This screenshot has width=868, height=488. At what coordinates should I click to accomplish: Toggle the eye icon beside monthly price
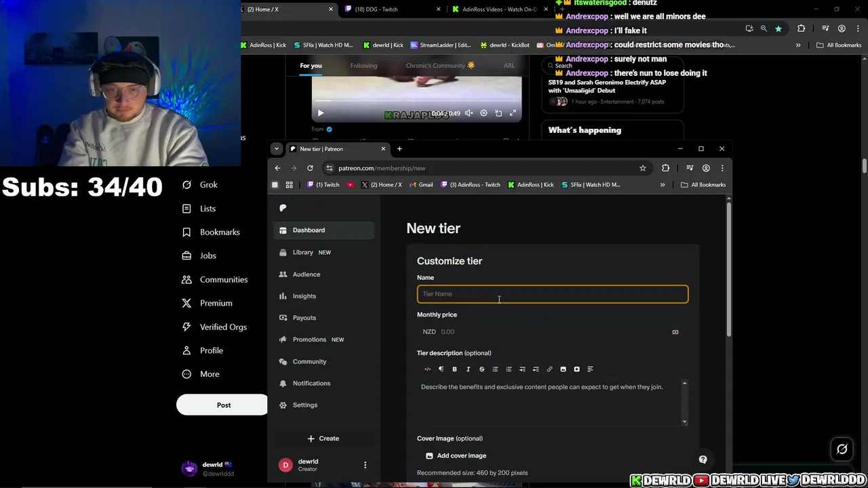click(675, 332)
